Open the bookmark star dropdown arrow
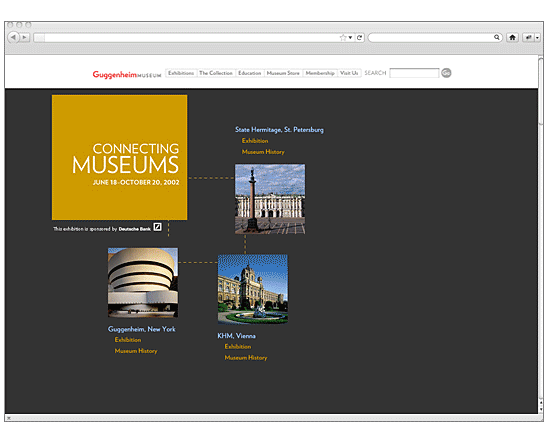551x436 pixels. [350, 38]
